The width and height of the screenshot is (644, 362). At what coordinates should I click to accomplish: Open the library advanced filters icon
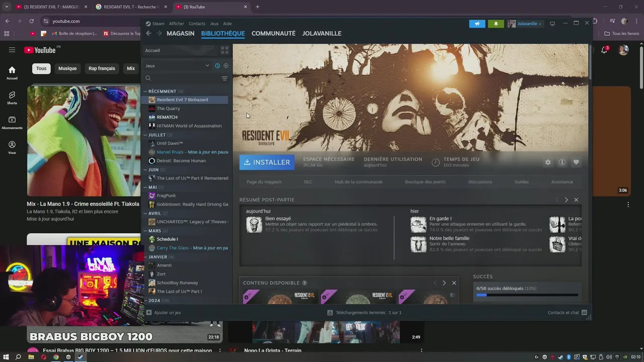pyautogui.click(x=224, y=78)
